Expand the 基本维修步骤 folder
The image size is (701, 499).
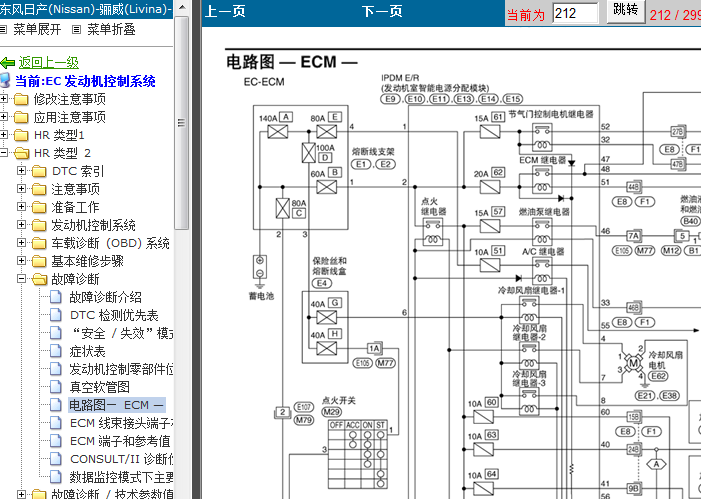coord(21,260)
